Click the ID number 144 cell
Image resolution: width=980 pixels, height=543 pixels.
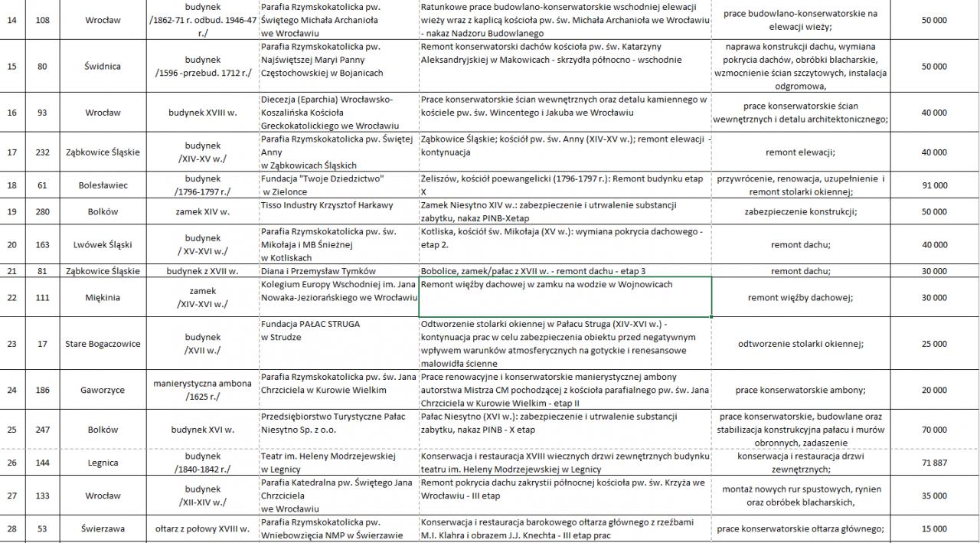[42, 463]
